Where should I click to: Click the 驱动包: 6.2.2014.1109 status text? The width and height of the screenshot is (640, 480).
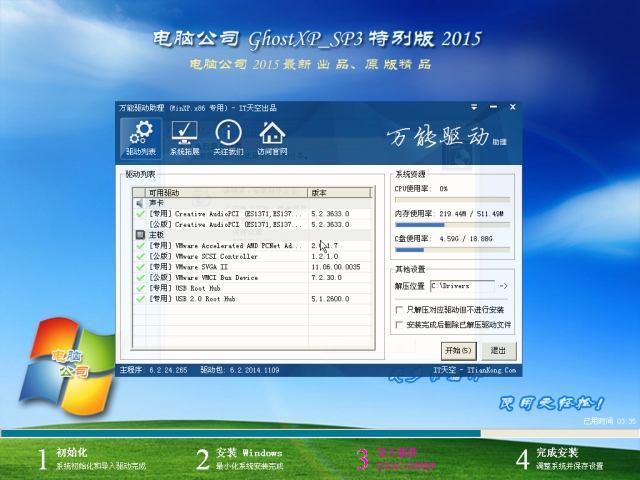pos(240,370)
